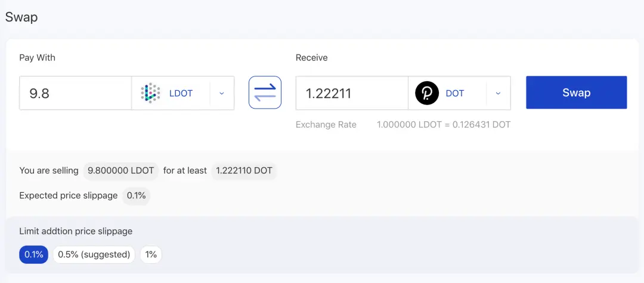
Task: Select 0.1% slippage limit
Action: point(33,254)
